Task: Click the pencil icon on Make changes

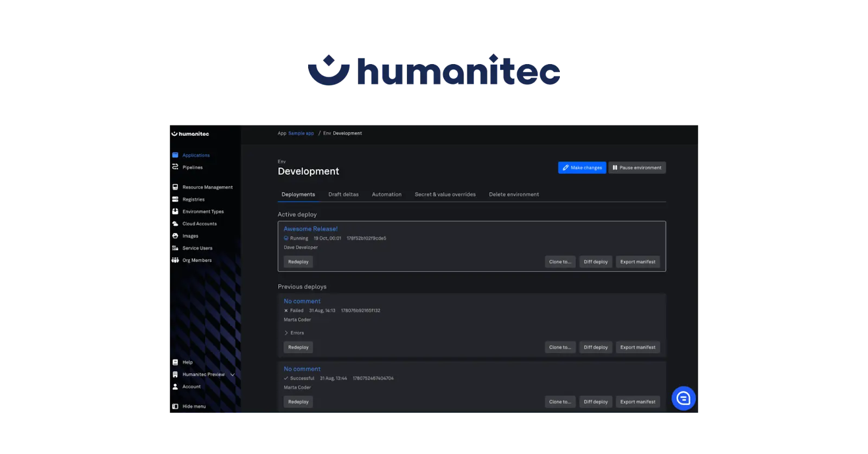Action: click(x=566, y=168)
